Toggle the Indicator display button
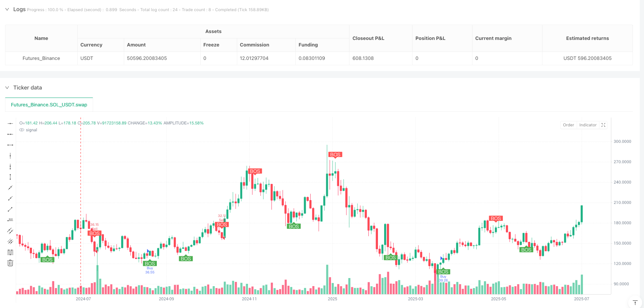The height and width of the screenshot is (308, 644). (x=588, y=125)
